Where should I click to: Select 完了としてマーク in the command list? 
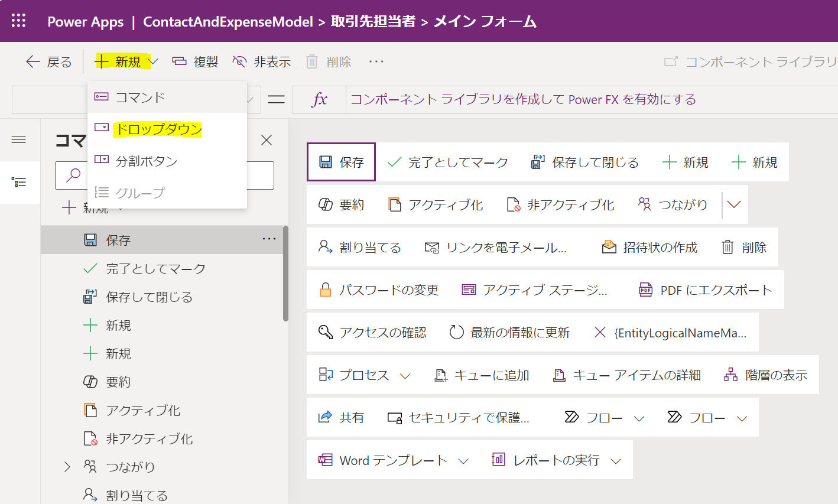pyautogui.click(x=162, y=268)
